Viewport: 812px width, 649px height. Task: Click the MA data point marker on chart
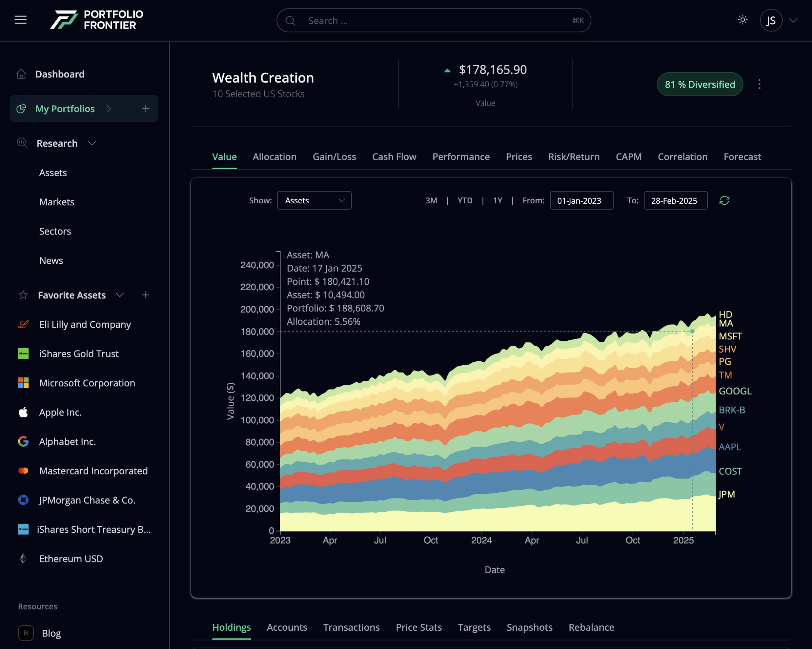coord(692,332)
